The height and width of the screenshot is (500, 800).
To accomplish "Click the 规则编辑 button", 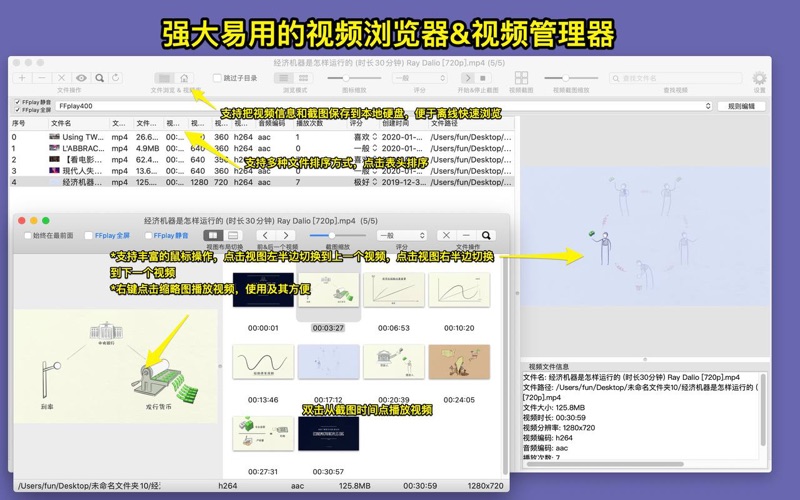I will (741, 106).
